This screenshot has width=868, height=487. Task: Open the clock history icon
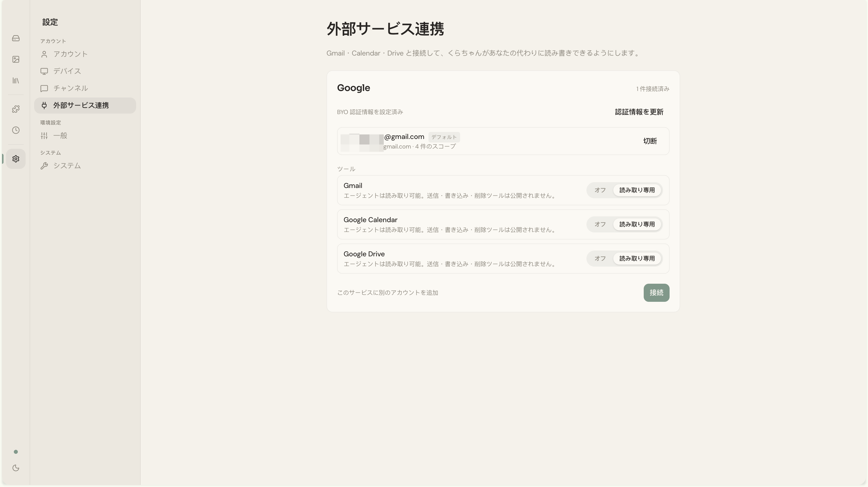point(16,130)
